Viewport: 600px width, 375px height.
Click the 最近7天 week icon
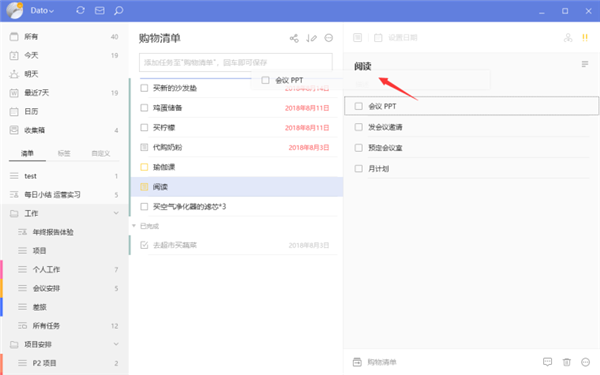(14, 93)
